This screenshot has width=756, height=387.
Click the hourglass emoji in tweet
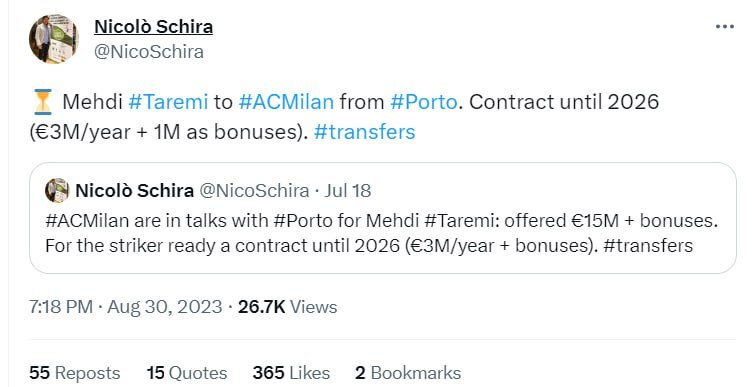[x=43, y=102]
